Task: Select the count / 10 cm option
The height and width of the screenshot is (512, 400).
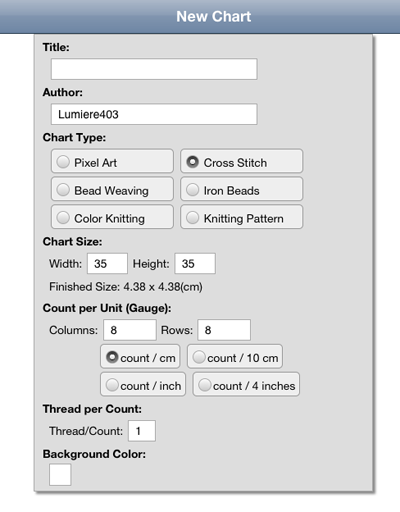Action: point(235,357)
